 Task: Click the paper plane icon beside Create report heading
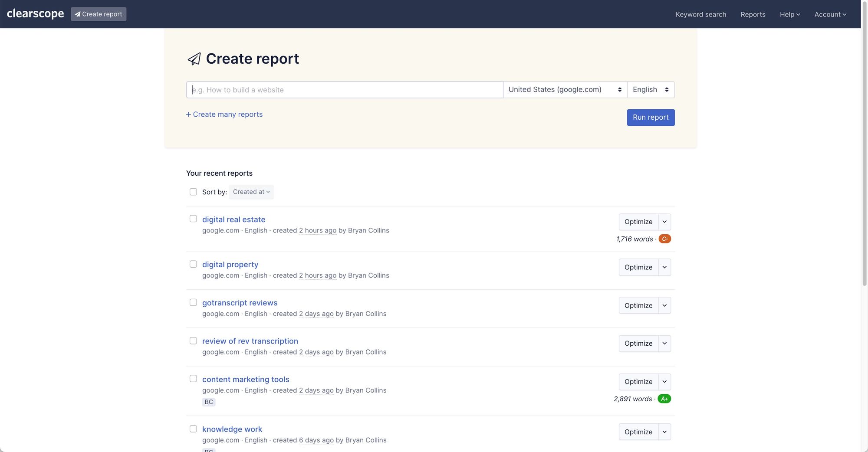click(194, 59)
